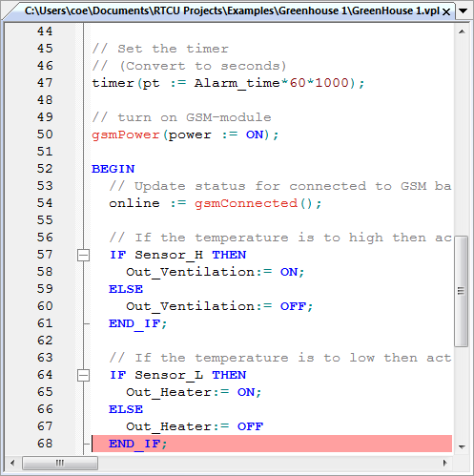
Task: Click 'Out_Heater:= OFF' on line 67
Action: 195,426
